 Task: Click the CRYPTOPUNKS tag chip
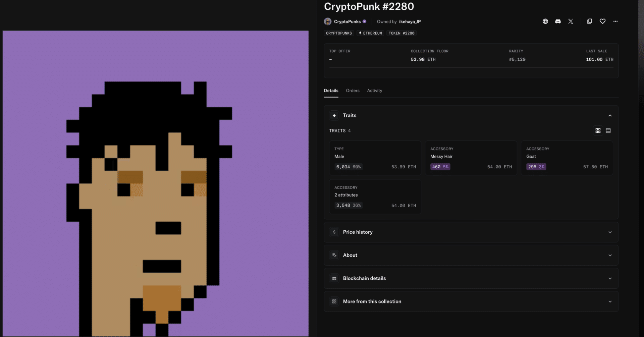pyautogui.click(x=339, y=33)
